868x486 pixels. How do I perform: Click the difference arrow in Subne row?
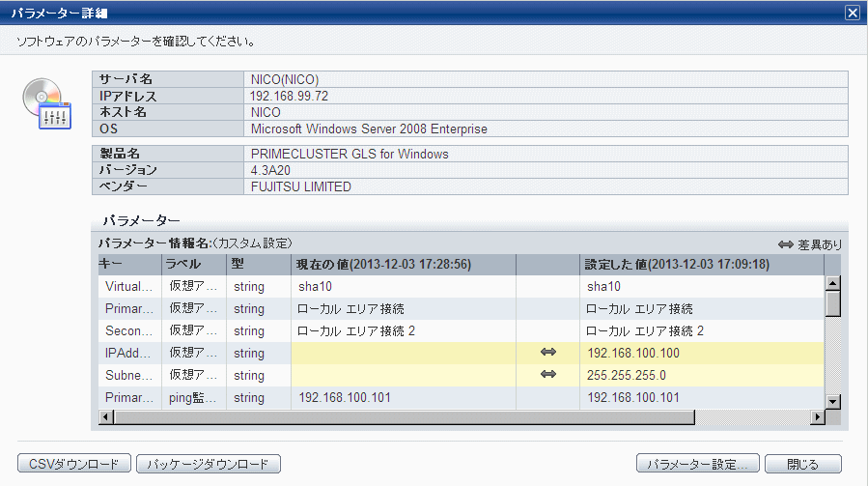[x=548, y=374]
